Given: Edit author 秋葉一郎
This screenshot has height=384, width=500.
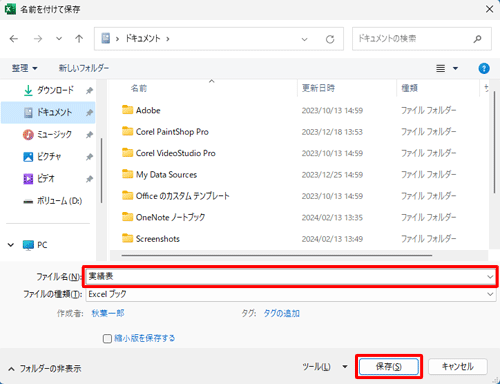Looking at the screenshot, I should 108,313.
